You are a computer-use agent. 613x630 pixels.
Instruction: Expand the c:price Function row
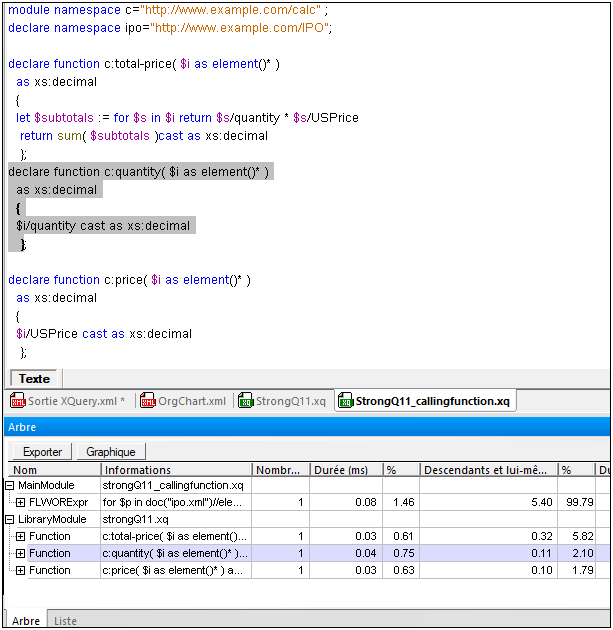click(21, 570)
